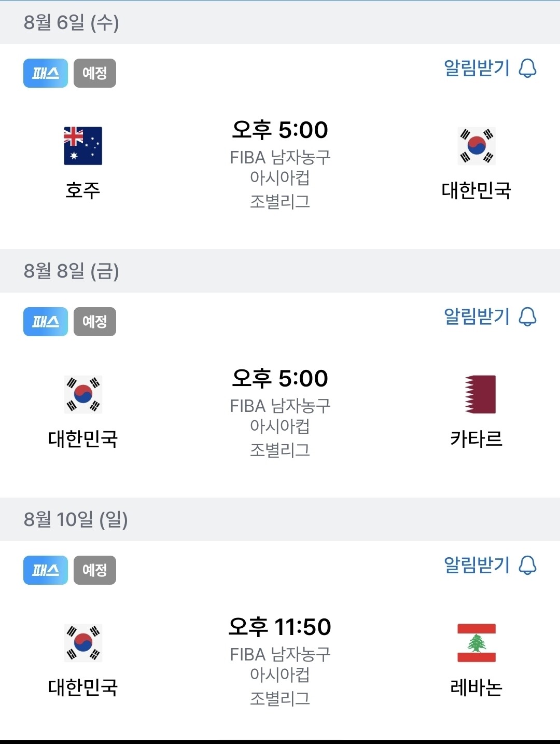Tap the 패스 badge on Aug 8 match
This screenshot has width=560, height=744.
pyautogui.click(x=46, y=322)
